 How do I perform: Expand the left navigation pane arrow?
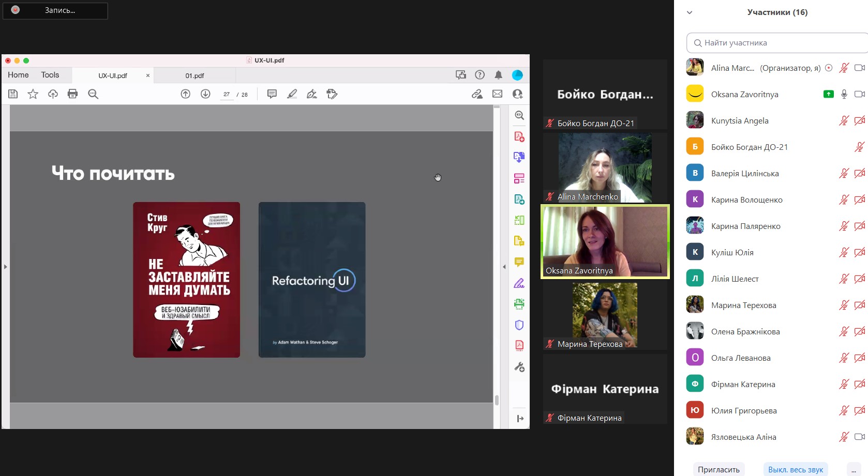5,267
